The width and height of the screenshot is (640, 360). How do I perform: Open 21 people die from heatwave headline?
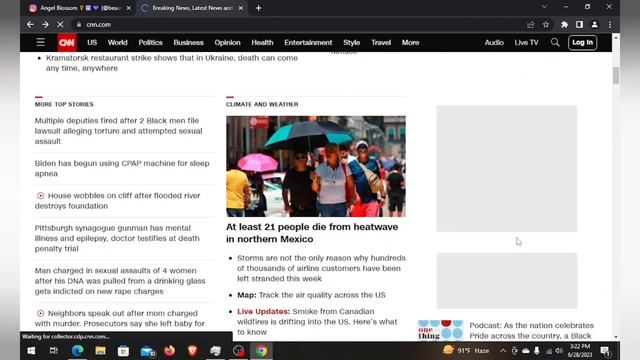click(312, 233)
